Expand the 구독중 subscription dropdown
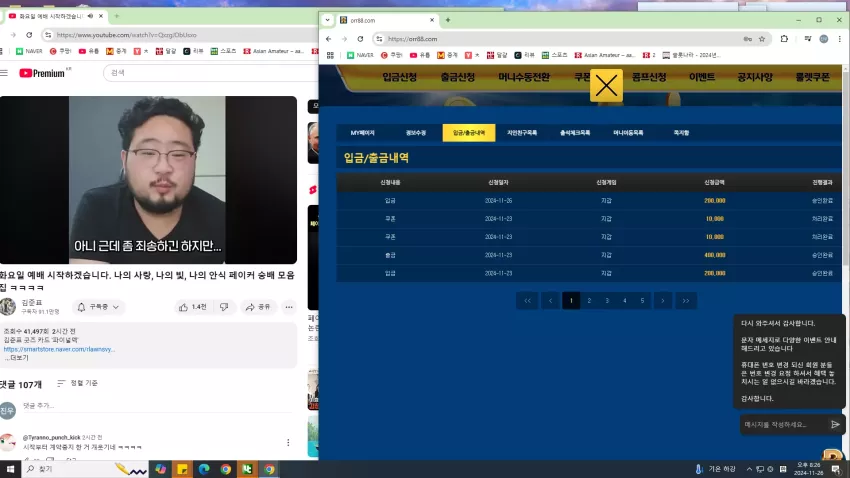Image resolution: width=850 pixels, height=478 pixels. pos(98,307)
